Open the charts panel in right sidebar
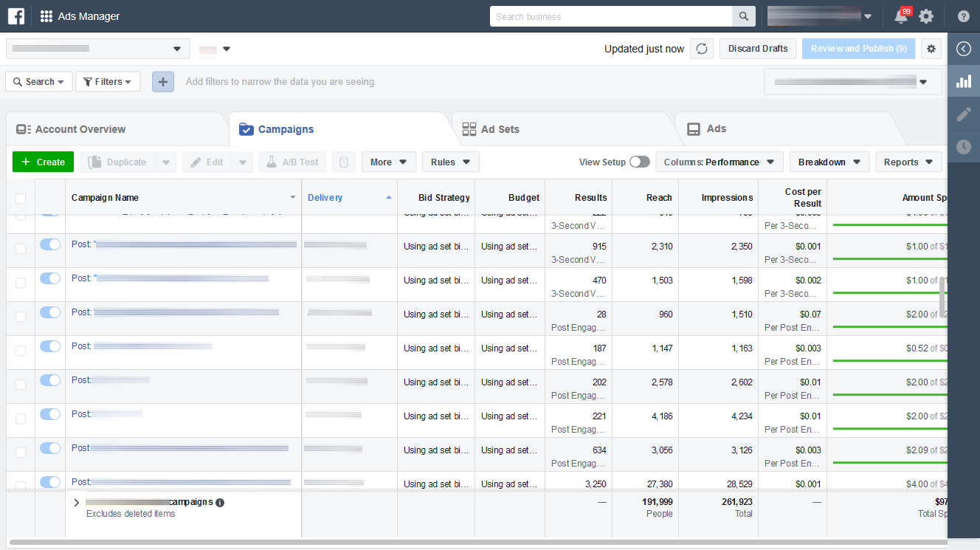This screenshot has height=550, width=980. (x=964, y=81)
